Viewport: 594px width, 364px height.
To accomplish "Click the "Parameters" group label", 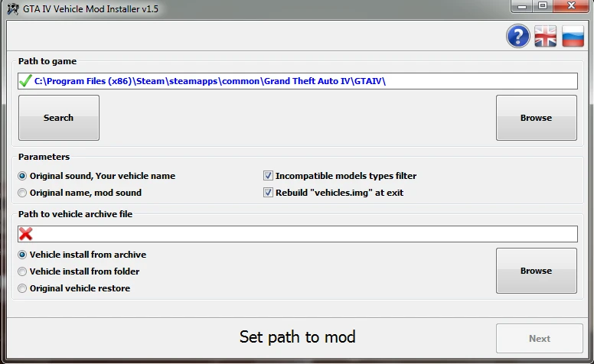I will coord(44,157).
